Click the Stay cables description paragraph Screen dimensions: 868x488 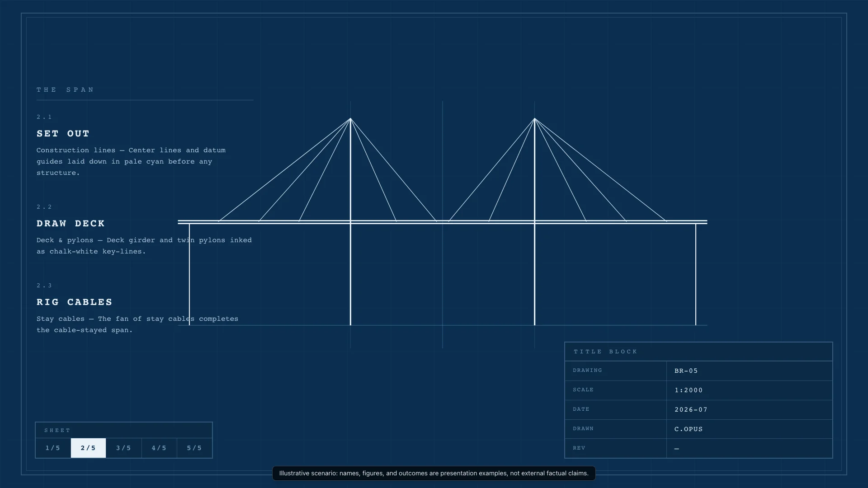click(x=137, y=324)
